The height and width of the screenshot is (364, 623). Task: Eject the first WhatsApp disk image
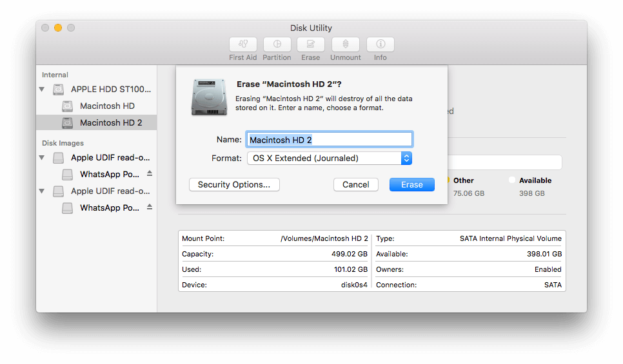point(150,174)
